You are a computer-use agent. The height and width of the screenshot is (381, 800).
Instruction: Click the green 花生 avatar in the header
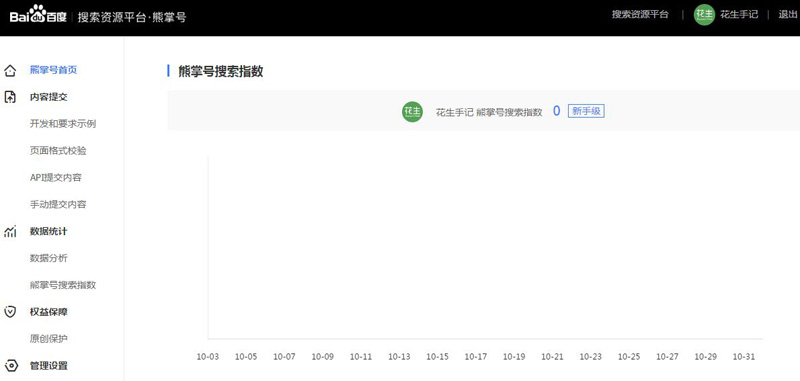point(704,15)
